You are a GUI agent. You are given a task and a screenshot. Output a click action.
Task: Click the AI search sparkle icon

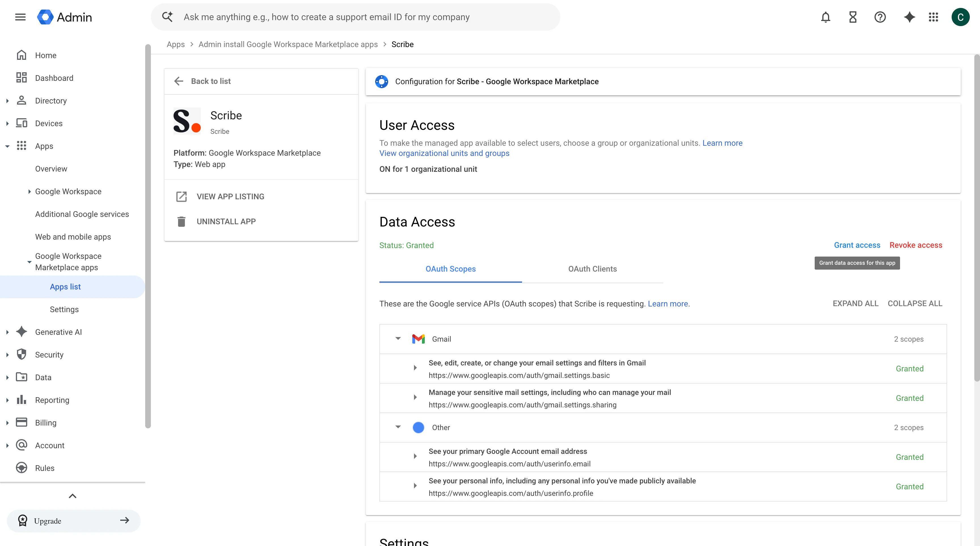[167, 17]
